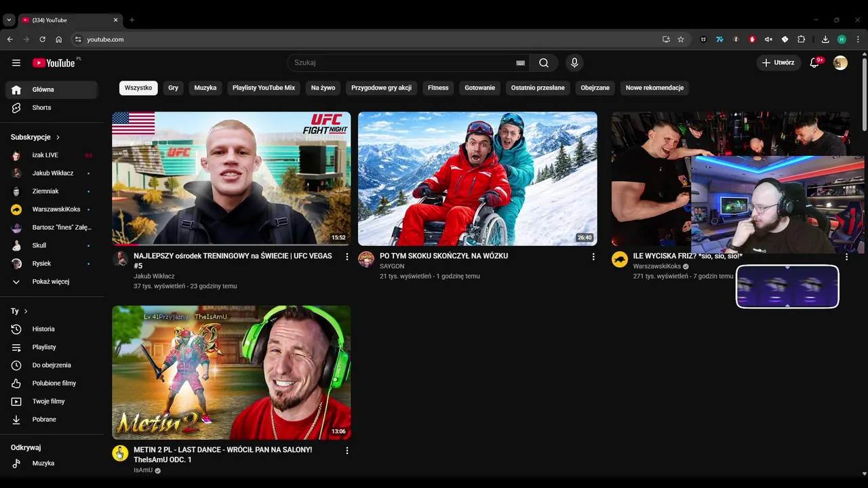
Task: Select the Nowe rekomendacje chip
Action: click(654, 88)
